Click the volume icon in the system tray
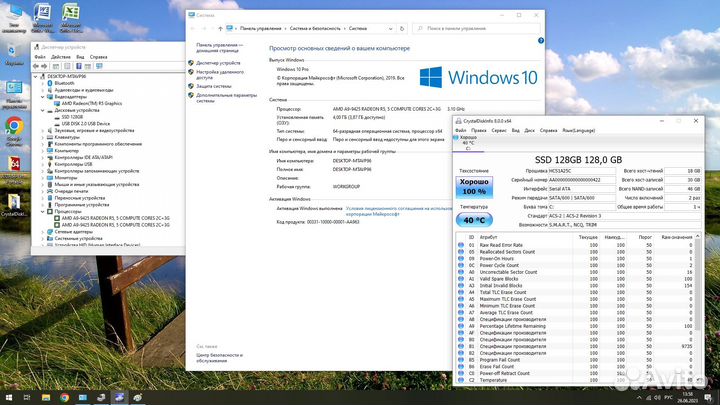The image size is (720, 405). click(x=657, y=398)
